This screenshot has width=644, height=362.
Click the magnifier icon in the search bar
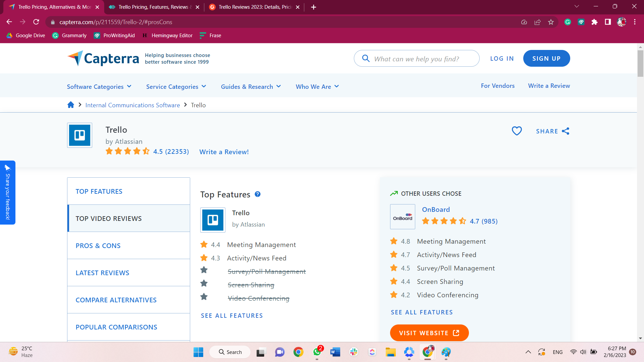coord(366,58)
